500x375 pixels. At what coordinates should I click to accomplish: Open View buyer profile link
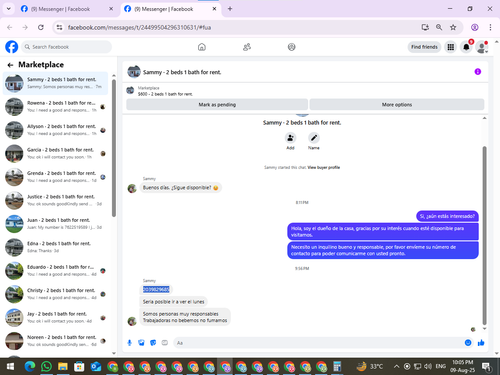pyautogui.click(x=323, y=167)
